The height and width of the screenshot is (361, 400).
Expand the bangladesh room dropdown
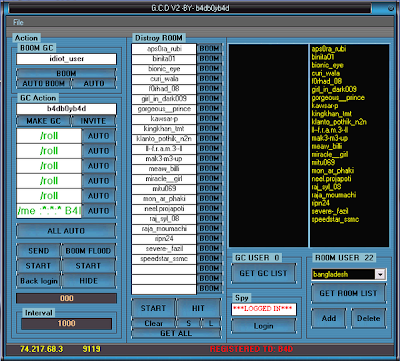coord(380,274)
